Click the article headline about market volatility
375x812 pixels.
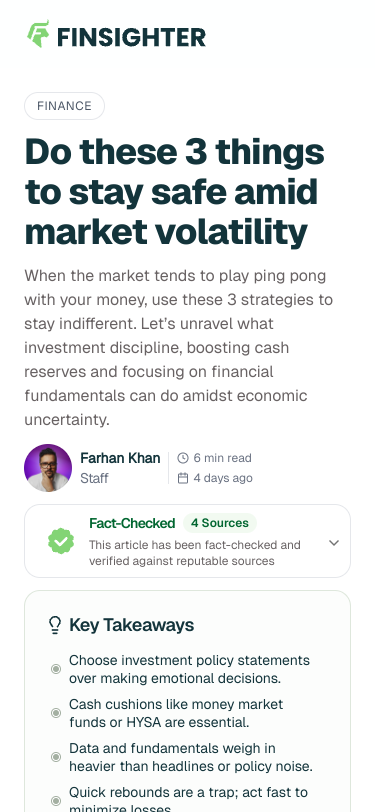175,192
